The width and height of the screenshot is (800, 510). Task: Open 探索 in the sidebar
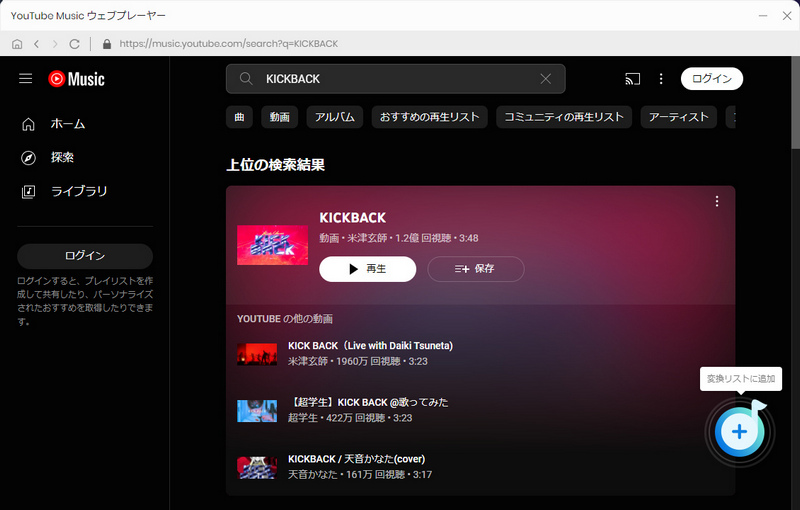[x=62, y=158]
